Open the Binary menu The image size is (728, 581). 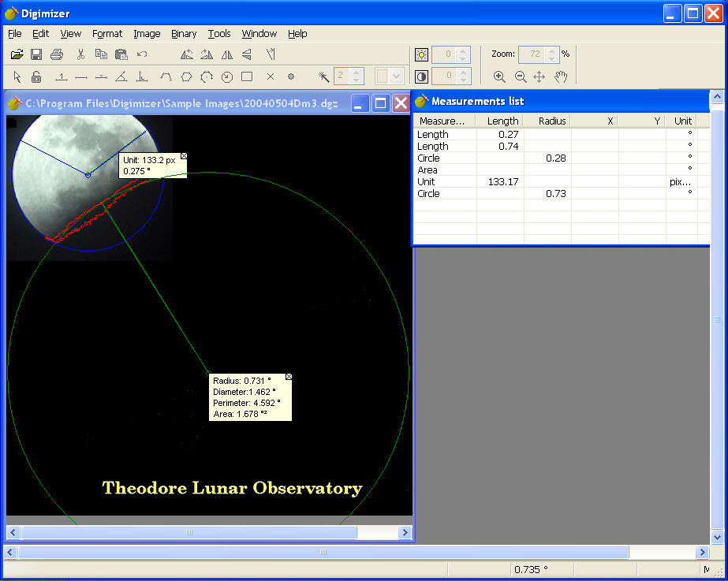pos(184,34)
